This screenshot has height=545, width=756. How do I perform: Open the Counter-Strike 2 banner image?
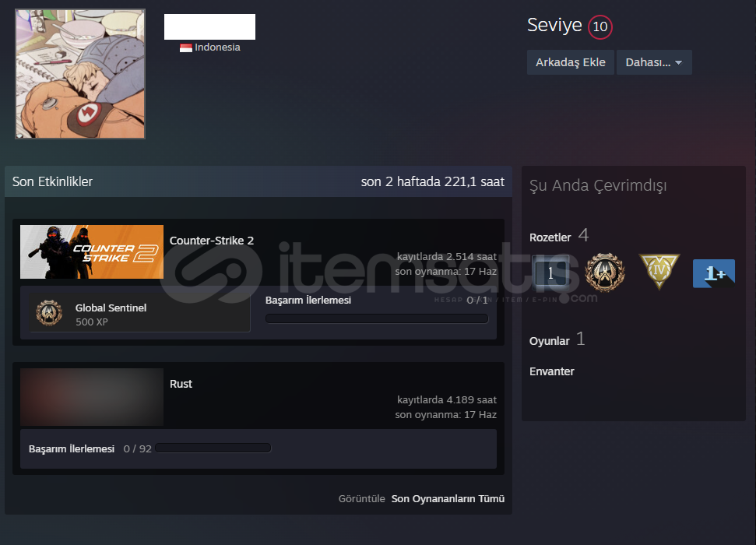(x=92, y=251)
